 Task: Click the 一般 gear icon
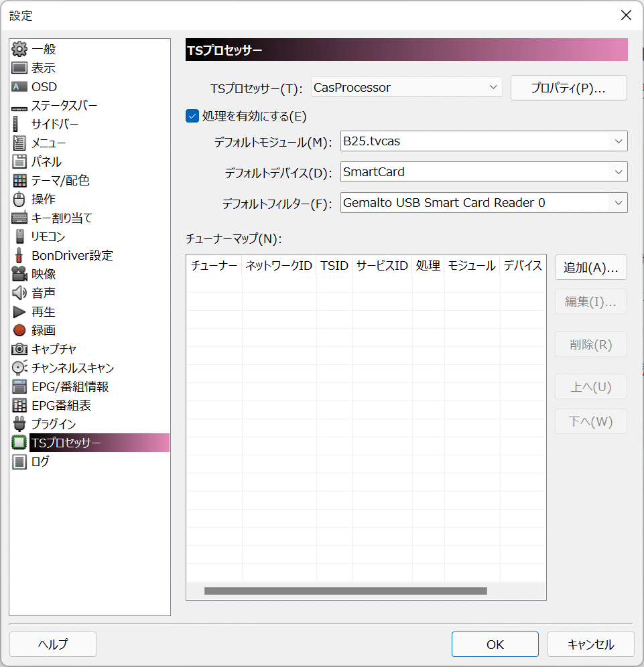(x=19, y=49)
